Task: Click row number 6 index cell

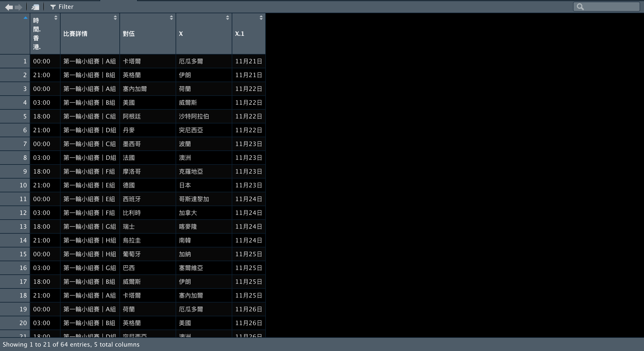Action: coord(15,130)
